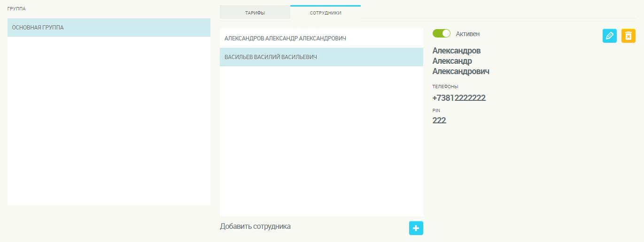
Task: Click the plus icon to add employee
Action: pyautogui.click(x=416, y=228)
